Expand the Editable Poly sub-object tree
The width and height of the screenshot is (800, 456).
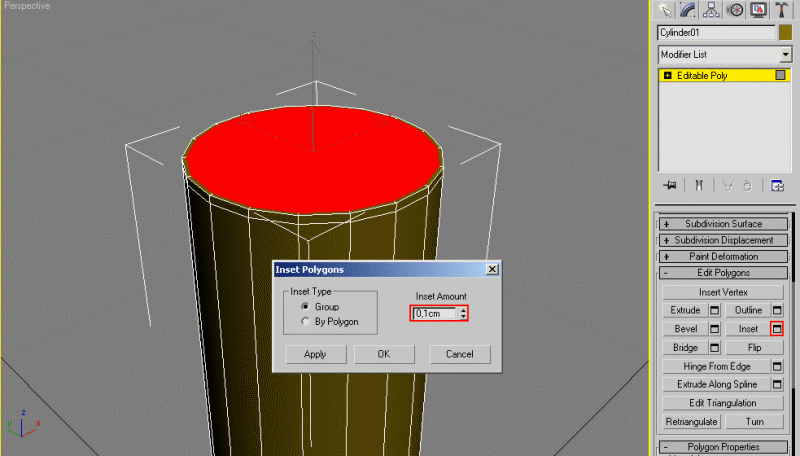[667, 75]
